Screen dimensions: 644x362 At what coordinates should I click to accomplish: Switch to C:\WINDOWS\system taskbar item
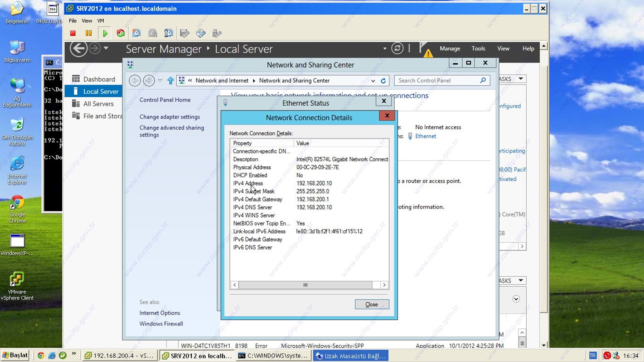coord(274,356)
